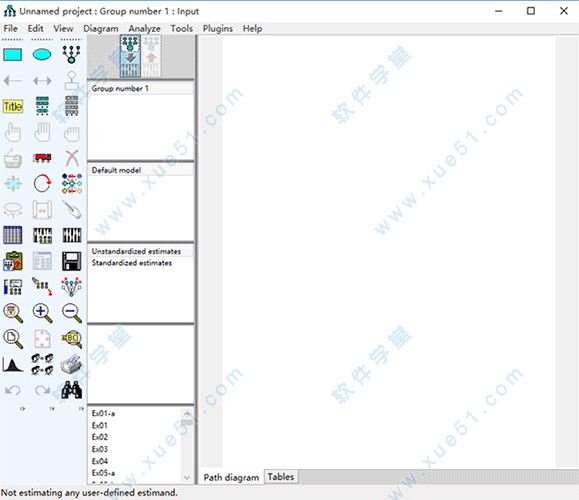Select the duplicate objects copier tool
This screenshot has width=579, height=500.
13,158
